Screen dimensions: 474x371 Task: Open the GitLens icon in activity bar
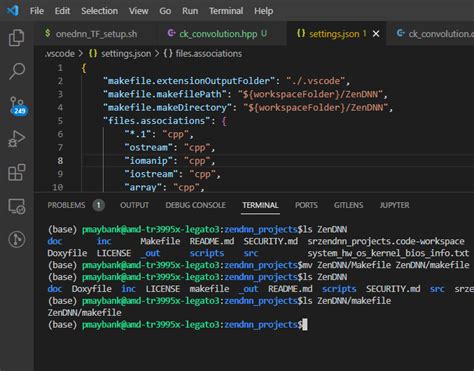[17, 240]
